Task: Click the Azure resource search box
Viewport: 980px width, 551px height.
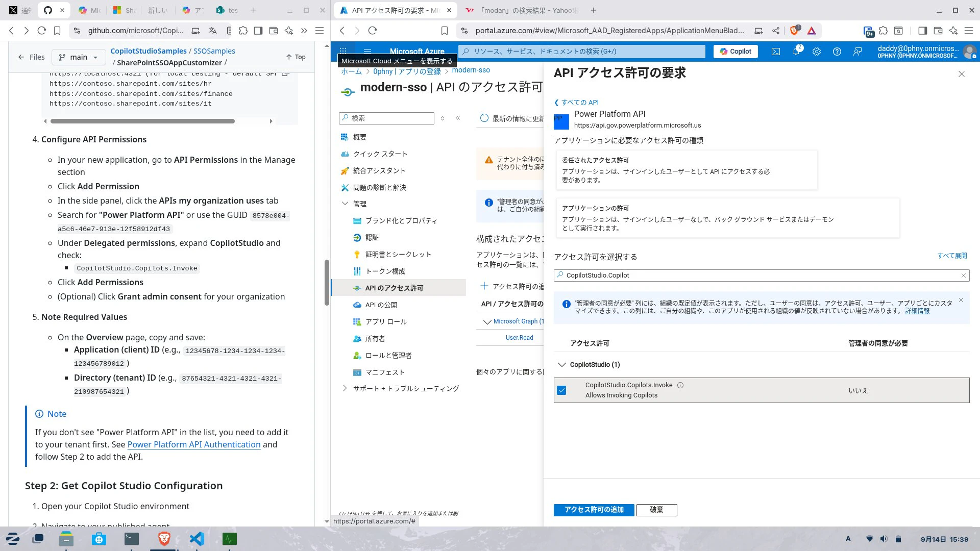Action: click(x=582, y=52)
